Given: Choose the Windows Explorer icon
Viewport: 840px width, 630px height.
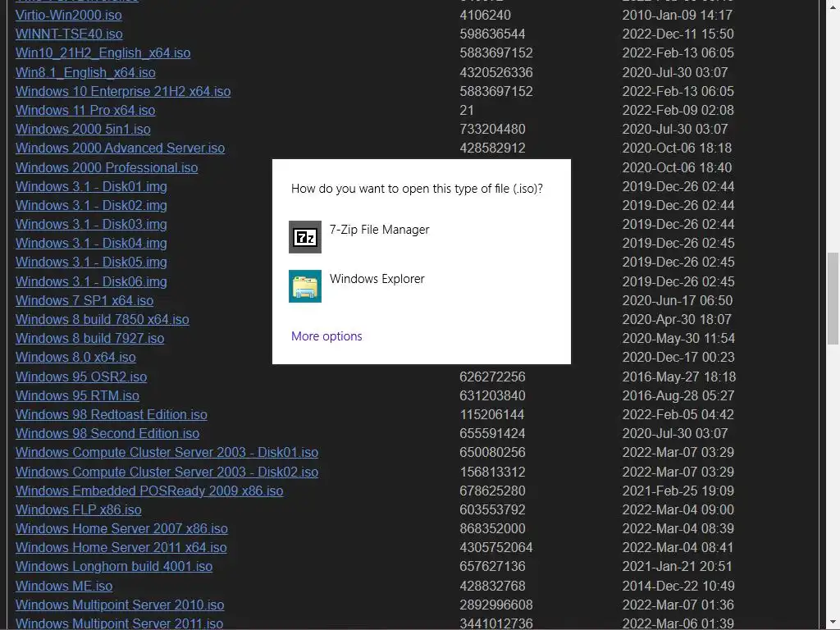Looking at the screenshot, I should tap(305, 286).
